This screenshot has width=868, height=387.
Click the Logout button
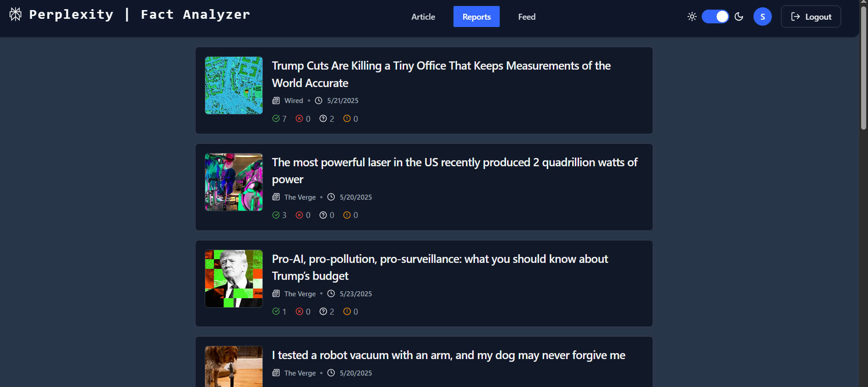point(811,16)
